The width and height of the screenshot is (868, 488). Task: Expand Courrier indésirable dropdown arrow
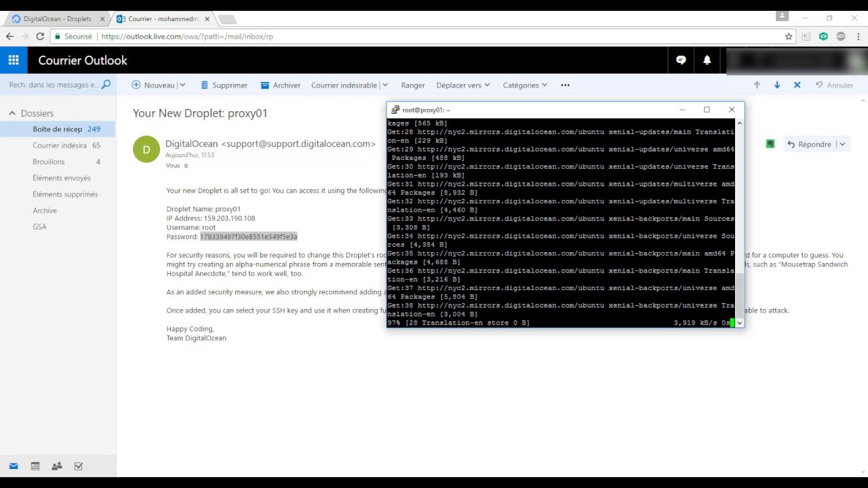(384, 85)
